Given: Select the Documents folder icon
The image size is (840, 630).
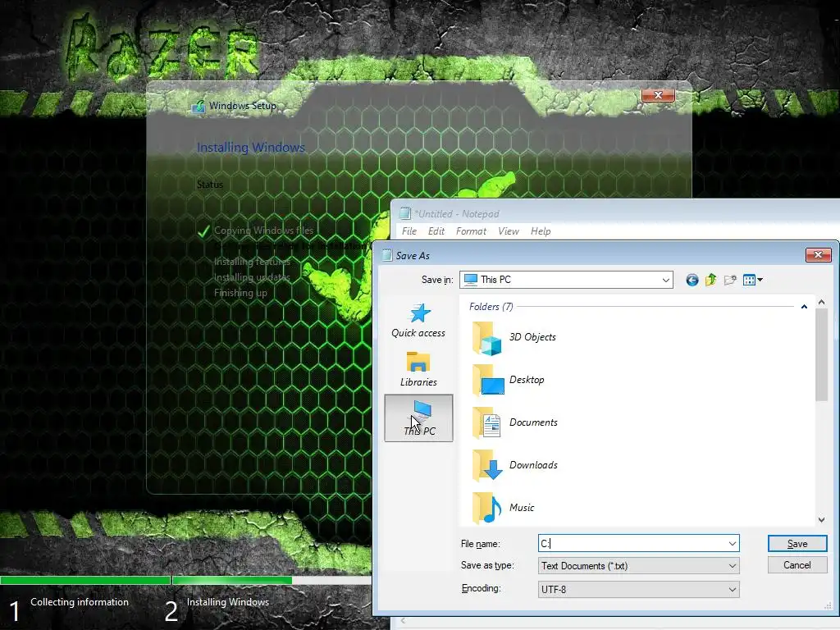Looking at the screenshot, I should tap(486, 422).
